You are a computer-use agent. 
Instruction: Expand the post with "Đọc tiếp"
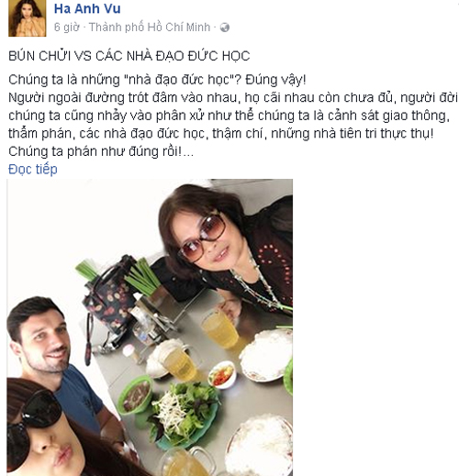33,169
